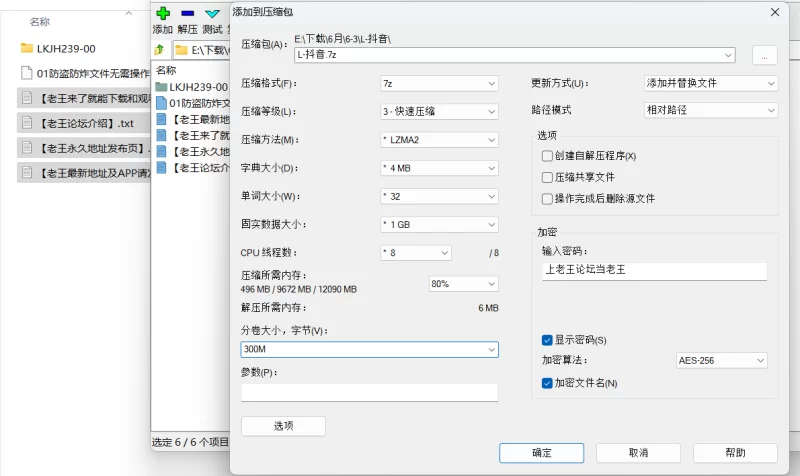Click the blue Extract (解压) minus icon

pos(188,13)
